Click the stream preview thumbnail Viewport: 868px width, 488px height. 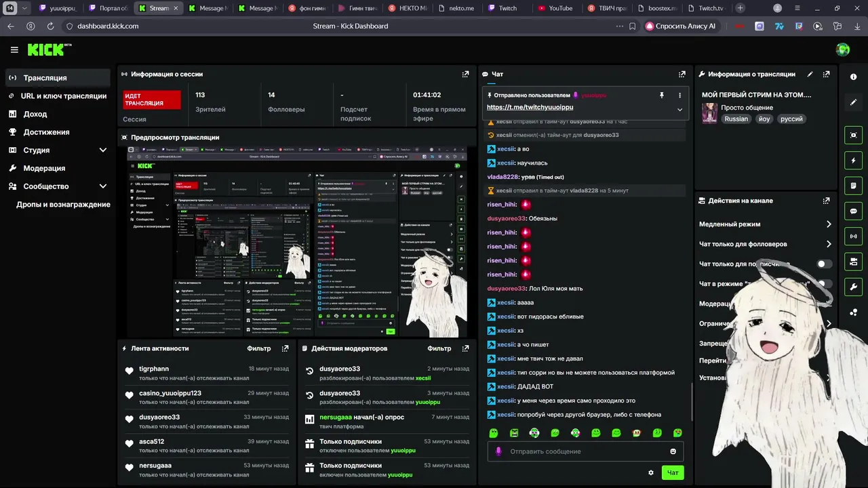point(298,241)
